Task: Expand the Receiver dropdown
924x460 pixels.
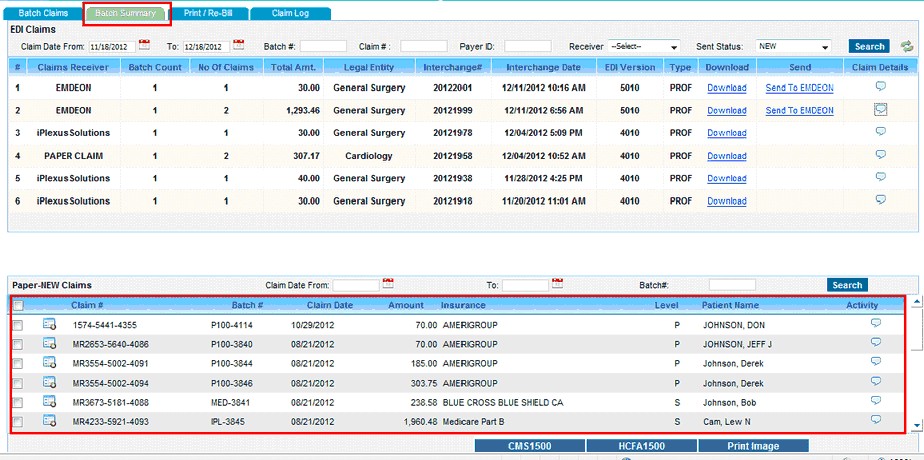Action: pyautogui.click(x=673, y=46)
